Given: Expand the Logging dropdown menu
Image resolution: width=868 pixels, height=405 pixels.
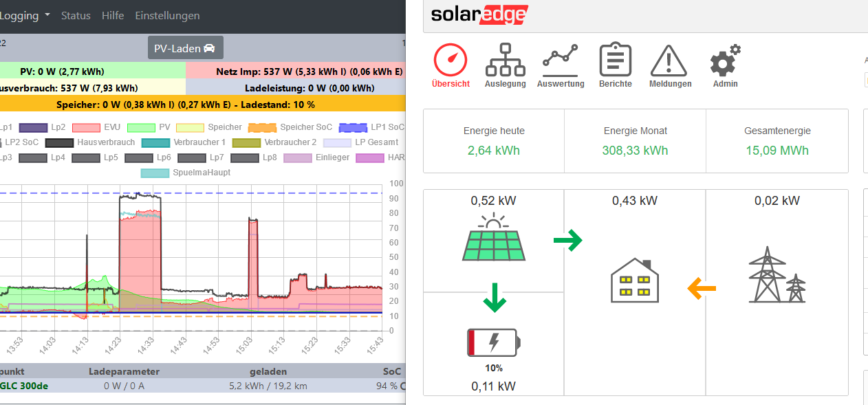Looking at the screenshot, I should click(x=25, y=15).
